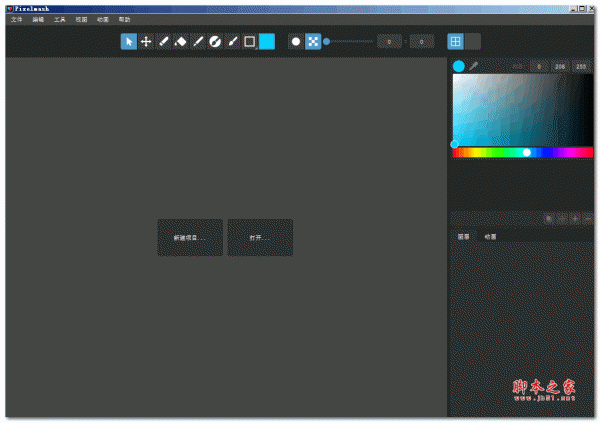Toggle the dither pattern brush button
Screen dimensions: 600x423
click(x=313, y=41)
